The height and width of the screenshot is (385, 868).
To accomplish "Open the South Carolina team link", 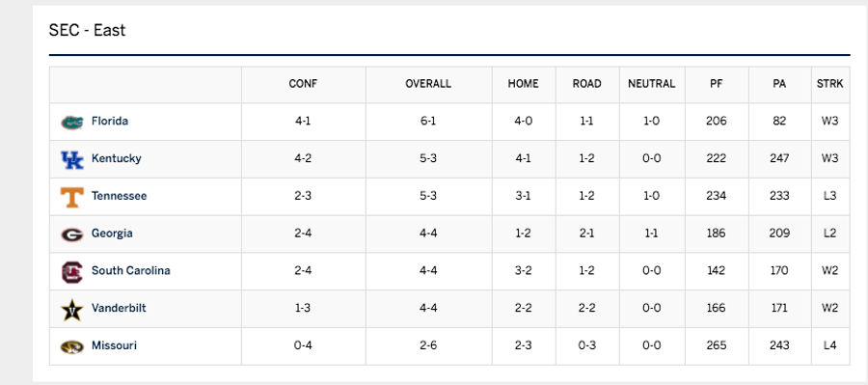I will point(130,270).
